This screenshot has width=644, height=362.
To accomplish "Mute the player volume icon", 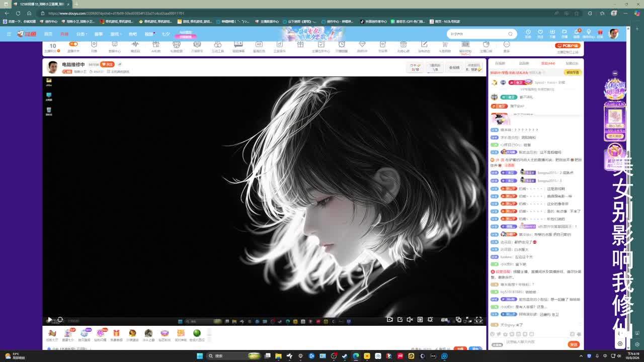I will (x=410, y=319).
